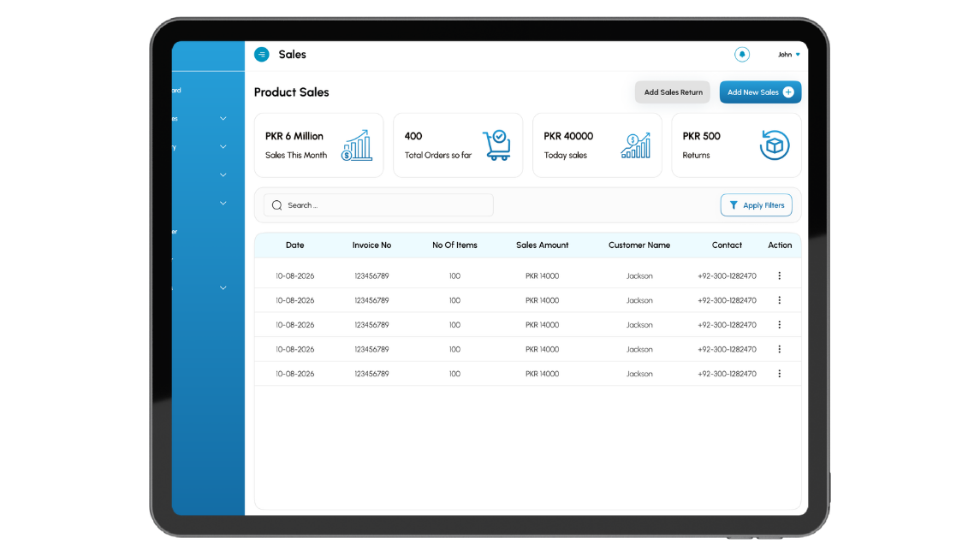Expand the topmost sidebar chevron
The height and width of the screenshot is (556, 980).
click(x=223, y=118)
